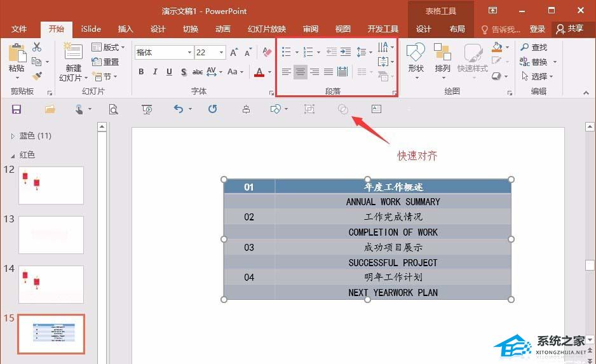
Task: Select slide 14 thumbnail
Action: pyautogui.click(x=51, y=284)
